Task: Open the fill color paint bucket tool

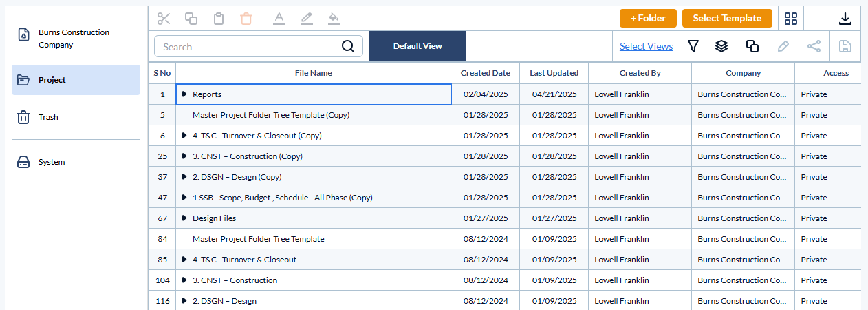Action: (x=334, y=19)
